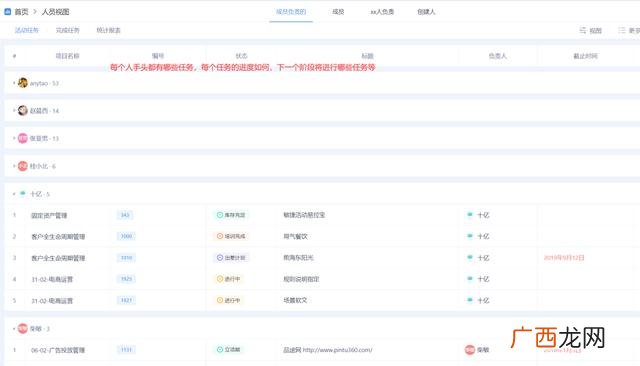Viewport: 640px width, 366px height.
Task: Open 31-02-电商运营 in row 5
Action: click(x=52, y=301)
